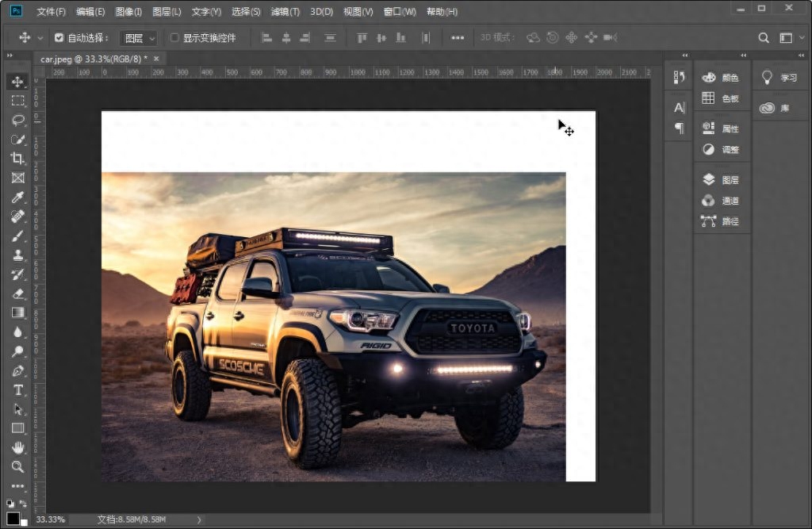This screenshot has width=812, height=529.
Task: Select the Eyedropper tool
Action: tap(17, 197)
